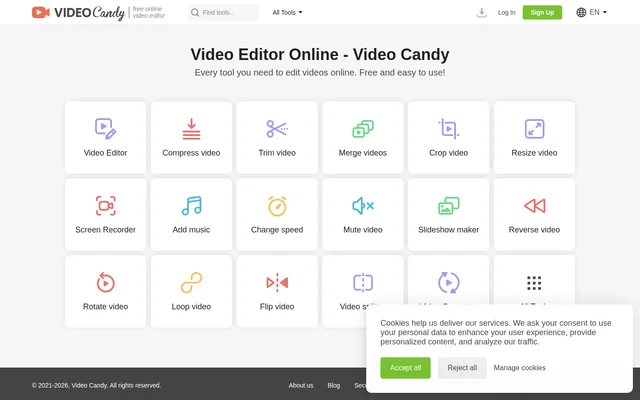This screenshot has height=400, width=640.
Task: Expand the All Tools dropdown menu
Action: pos(287,13)
